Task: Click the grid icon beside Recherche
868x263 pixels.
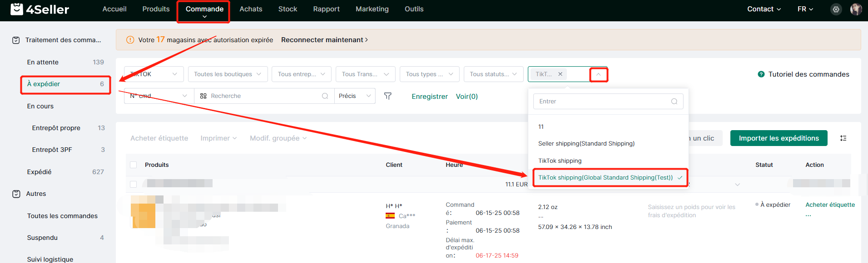Action: click(203, 96)
